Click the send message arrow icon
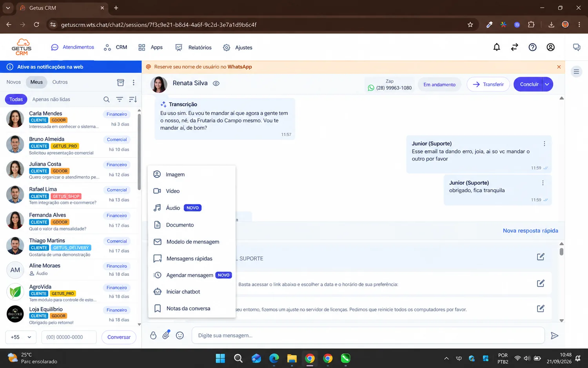Viewport: 588px width, 368px height. (x=554, y=335)
